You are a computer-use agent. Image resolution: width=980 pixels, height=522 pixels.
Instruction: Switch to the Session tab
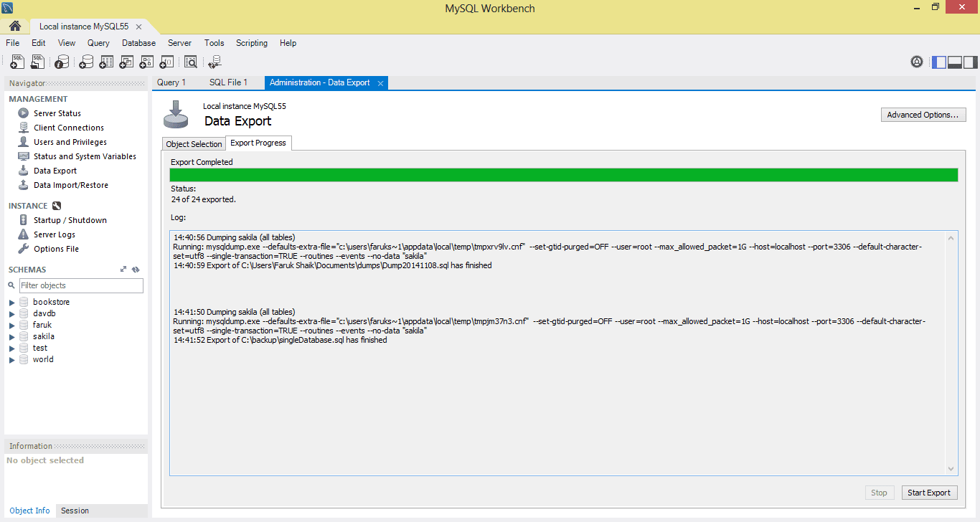coord(75,511)
